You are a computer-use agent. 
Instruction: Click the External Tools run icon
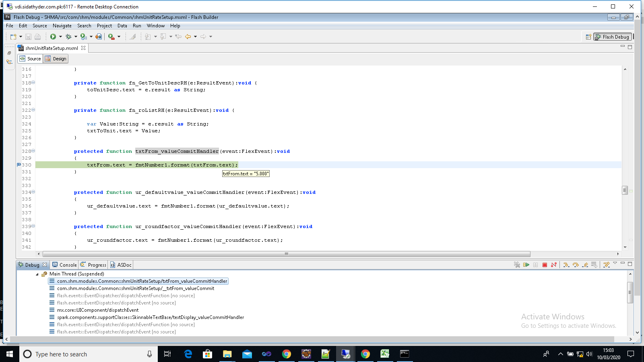[111, 37]
